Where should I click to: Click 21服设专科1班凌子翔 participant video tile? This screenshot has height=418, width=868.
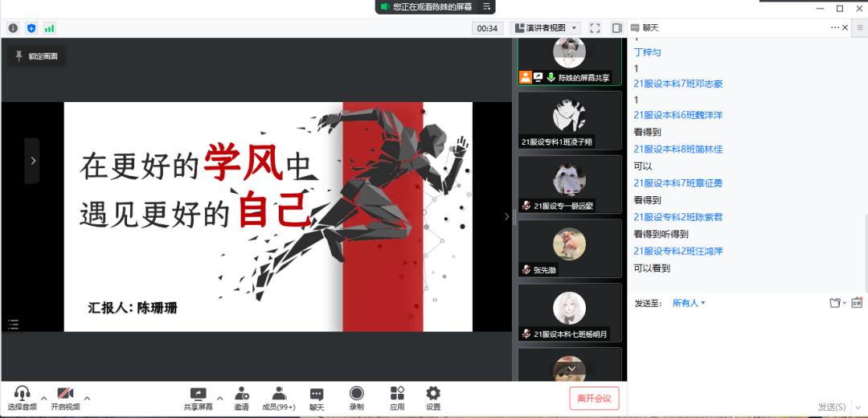click(569, 121)
